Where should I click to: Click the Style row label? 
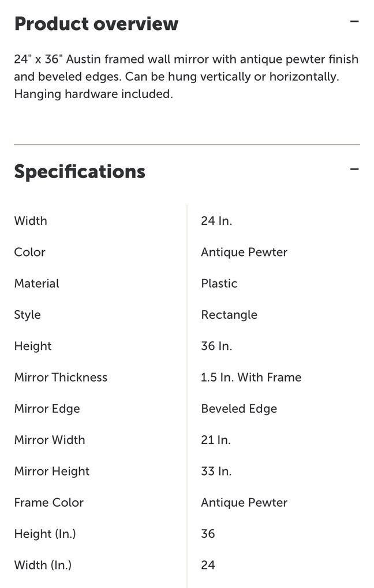pos(27,315)
